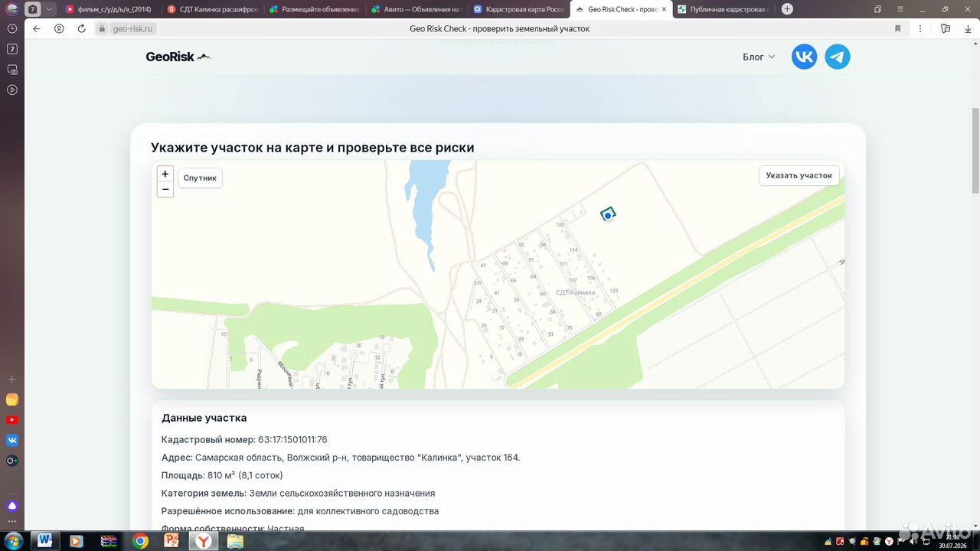Click the Данные участка heading
Viewport: 980px width, 551px height.
pyautogui.click(x=204, y=418)
